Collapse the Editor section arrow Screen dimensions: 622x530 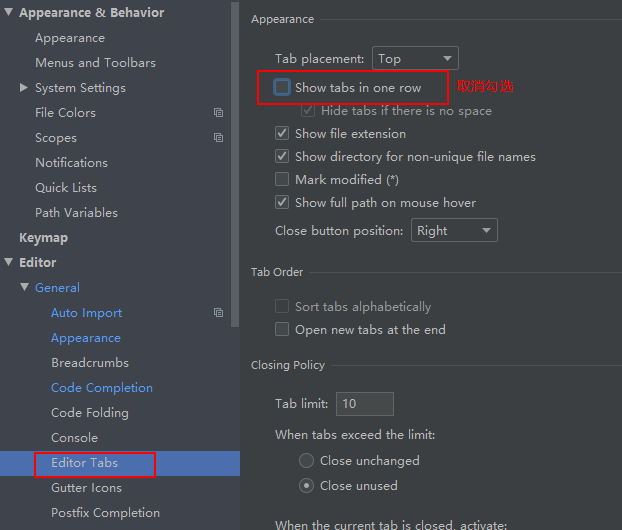9,263
